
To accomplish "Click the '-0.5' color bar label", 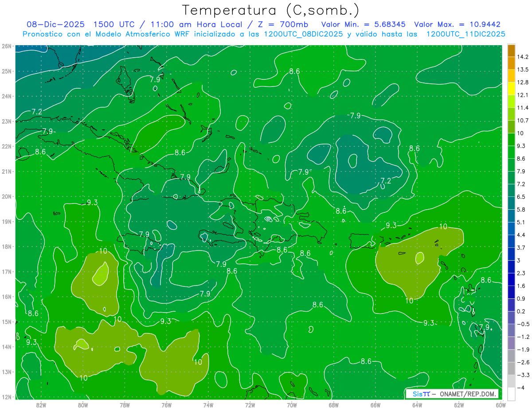I will tap(523, 324).
